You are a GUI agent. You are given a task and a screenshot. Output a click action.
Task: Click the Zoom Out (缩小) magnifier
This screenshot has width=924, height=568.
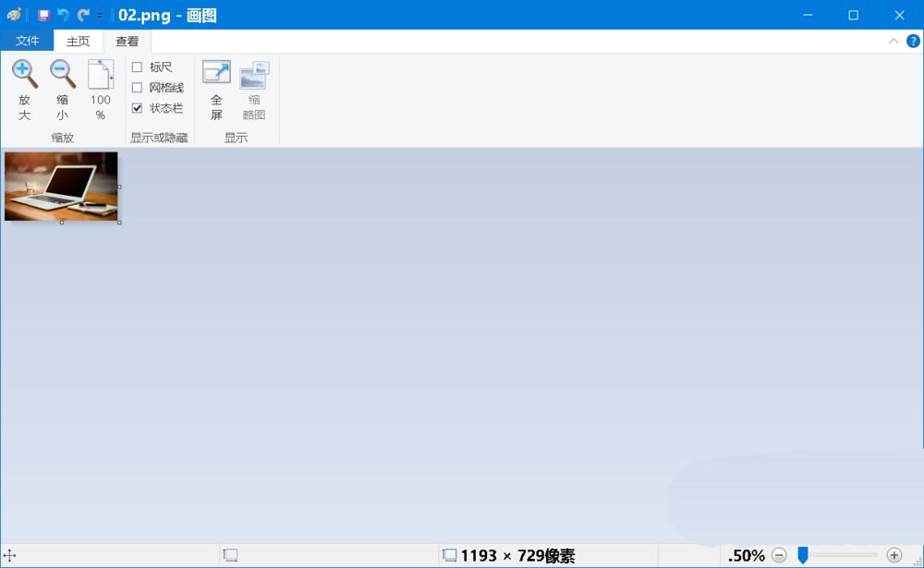coord(62,90)
